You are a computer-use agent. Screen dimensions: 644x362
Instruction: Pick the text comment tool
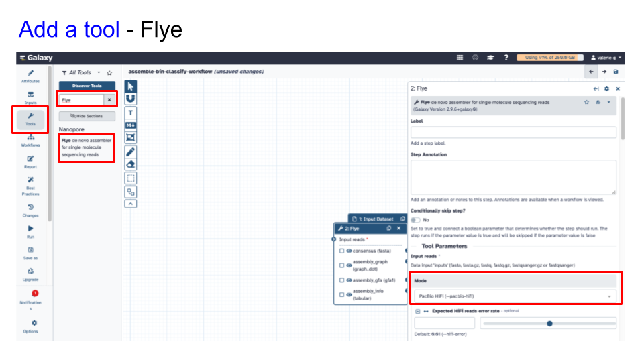pos(131,113)
